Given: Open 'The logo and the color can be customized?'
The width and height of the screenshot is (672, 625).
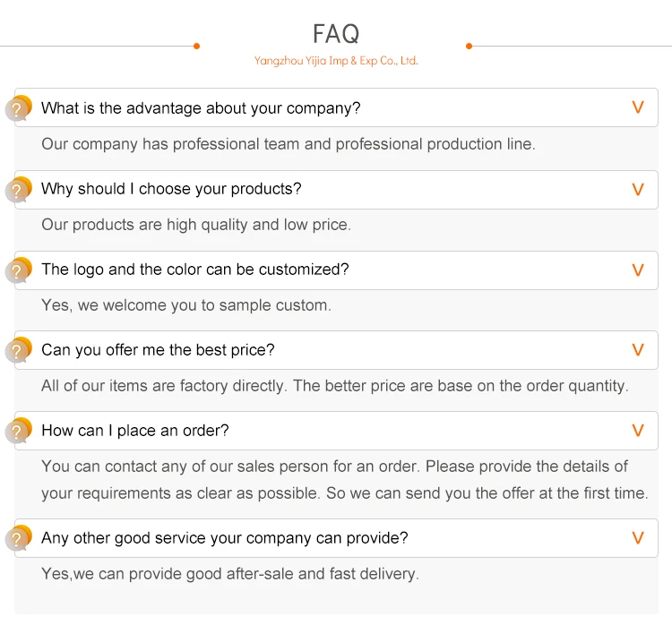Looking at the screenshot, I should 195,270.
